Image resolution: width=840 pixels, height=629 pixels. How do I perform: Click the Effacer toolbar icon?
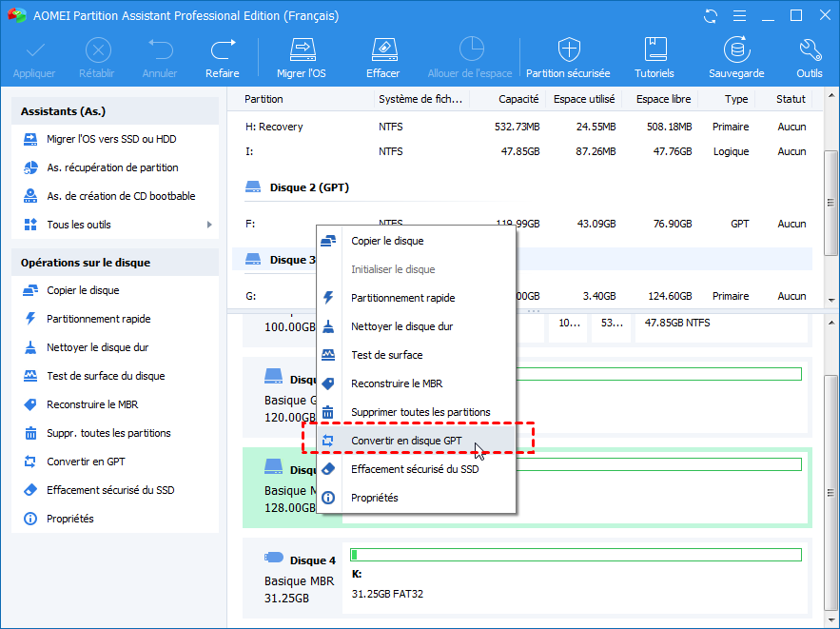click(382, 49)
